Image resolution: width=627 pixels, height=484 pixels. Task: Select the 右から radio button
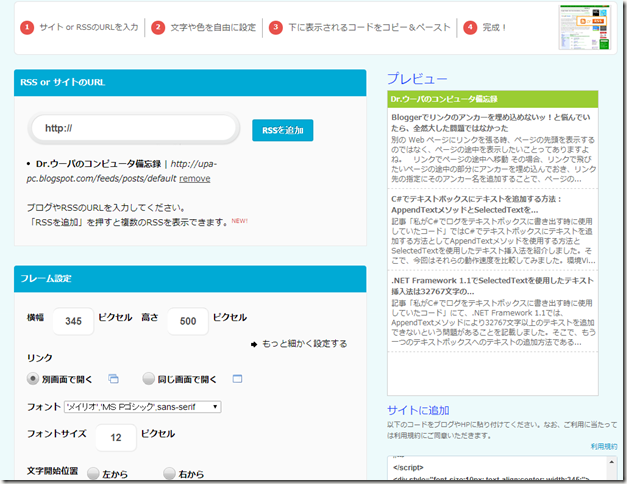[x=169, y=474]
